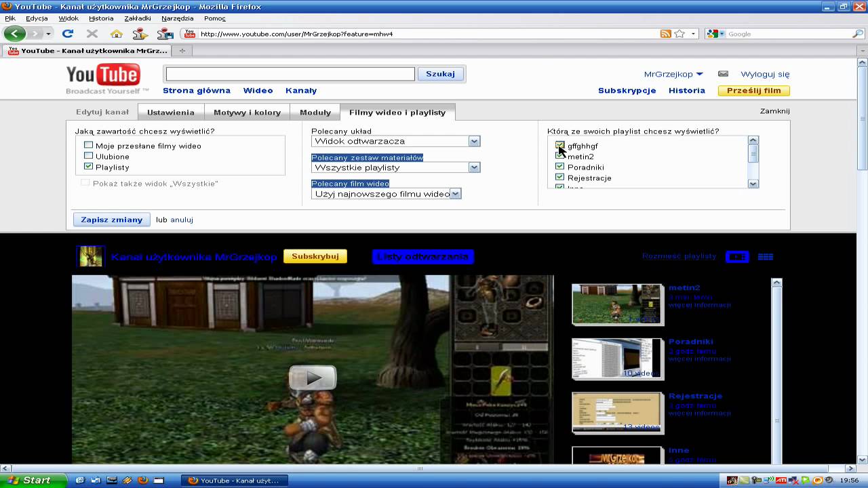This screenshot has height=488, width=868.
Task: Open the new tab plus button
Action: point(182,50)
